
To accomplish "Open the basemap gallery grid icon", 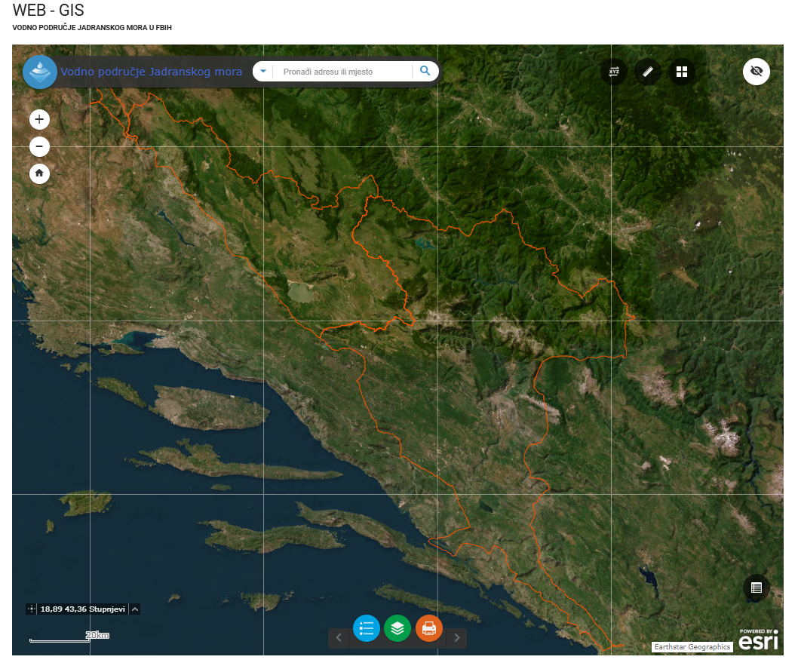I will click(682, 71).
